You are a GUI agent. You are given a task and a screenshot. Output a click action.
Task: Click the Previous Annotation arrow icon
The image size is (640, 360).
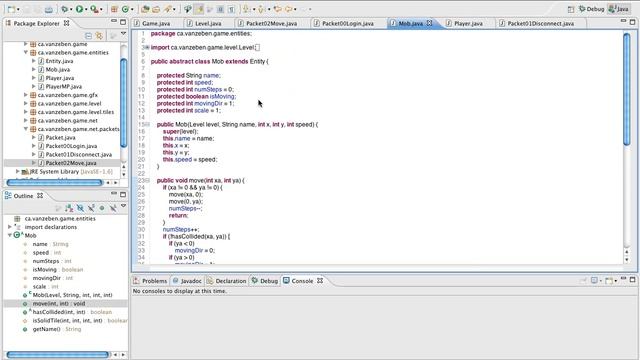point(261,9)
